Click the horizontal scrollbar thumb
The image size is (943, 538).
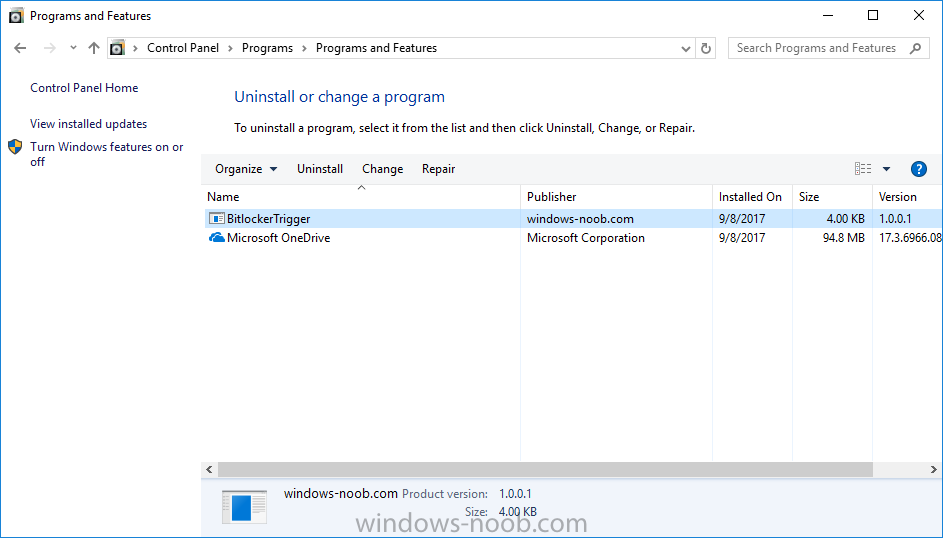pyautogui.click(x=545, y=469)
